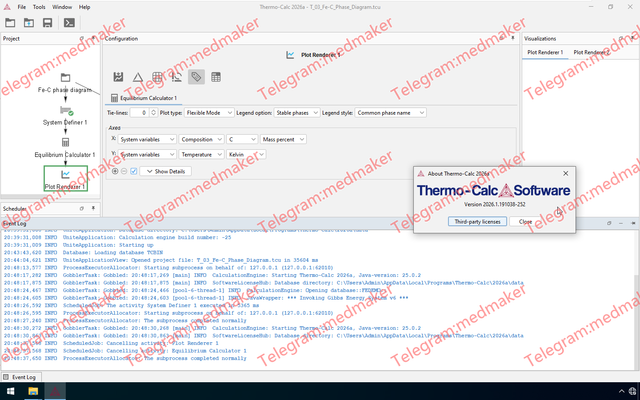Click the Tie-lines number field
Image resolution: width=640 pixels, height=400 pixels.
point(140,113)
